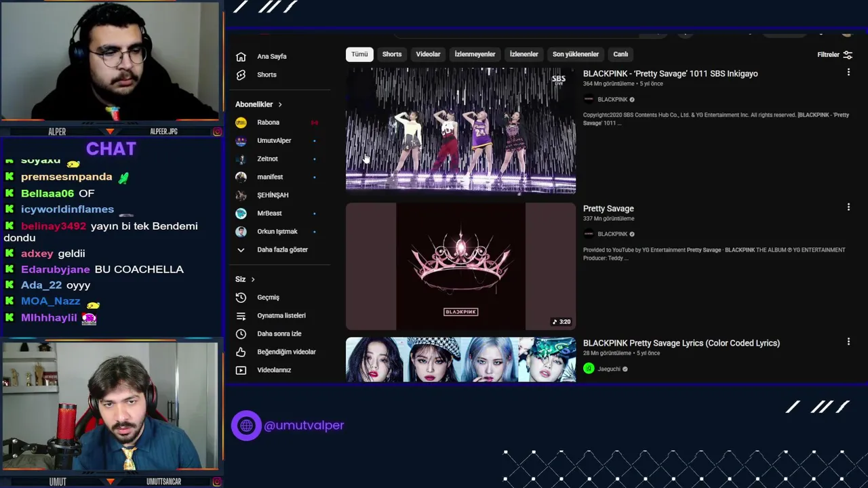This screenshot has height=488, width=868.
Task: Open the Pretty Savage video title
Action: pyautogui.click(x=608, y=208)
